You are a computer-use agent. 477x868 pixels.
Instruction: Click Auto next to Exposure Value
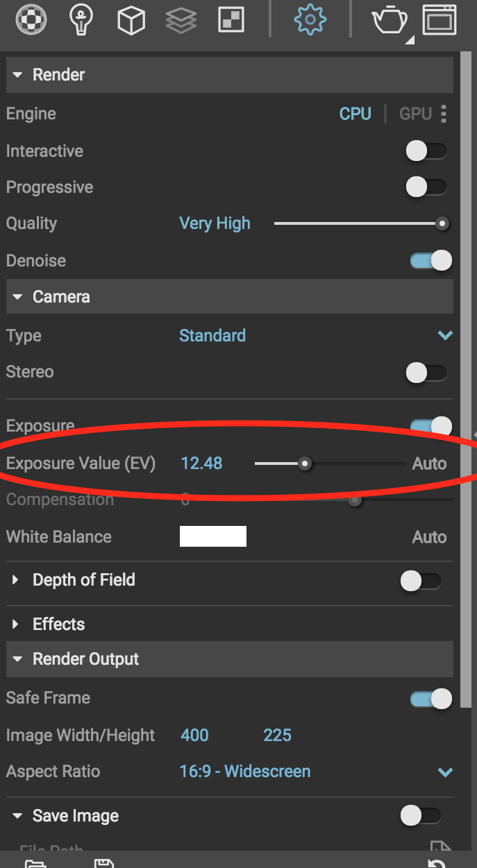[x=429, y=463]
